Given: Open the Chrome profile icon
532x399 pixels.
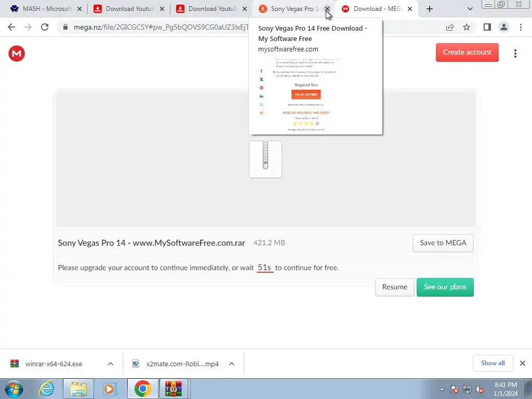Looking at the screenshot, I should pyautogui.click(x=504, y=27).
